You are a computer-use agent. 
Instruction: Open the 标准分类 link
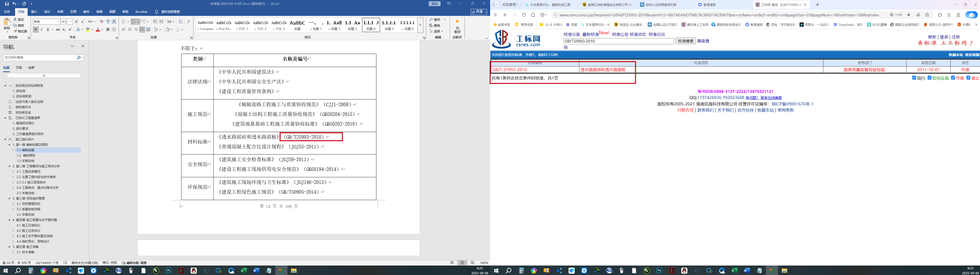coord(572,34)
